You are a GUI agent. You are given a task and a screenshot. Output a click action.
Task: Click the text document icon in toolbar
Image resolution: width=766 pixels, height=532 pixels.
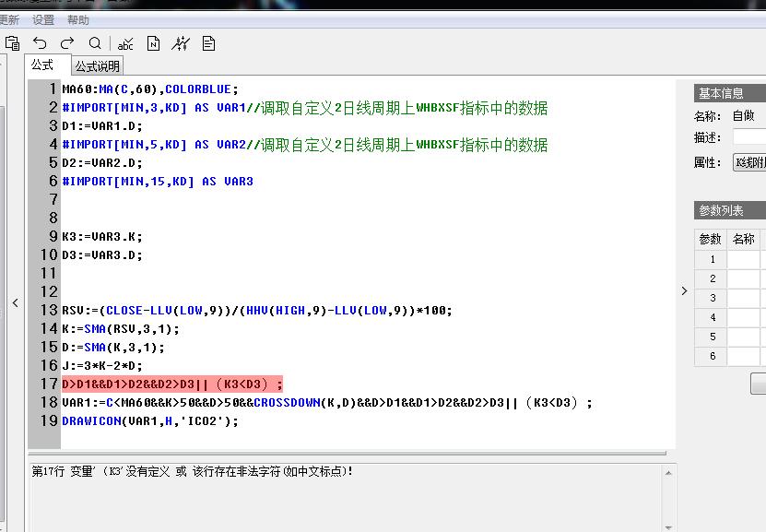coord(208,43)
